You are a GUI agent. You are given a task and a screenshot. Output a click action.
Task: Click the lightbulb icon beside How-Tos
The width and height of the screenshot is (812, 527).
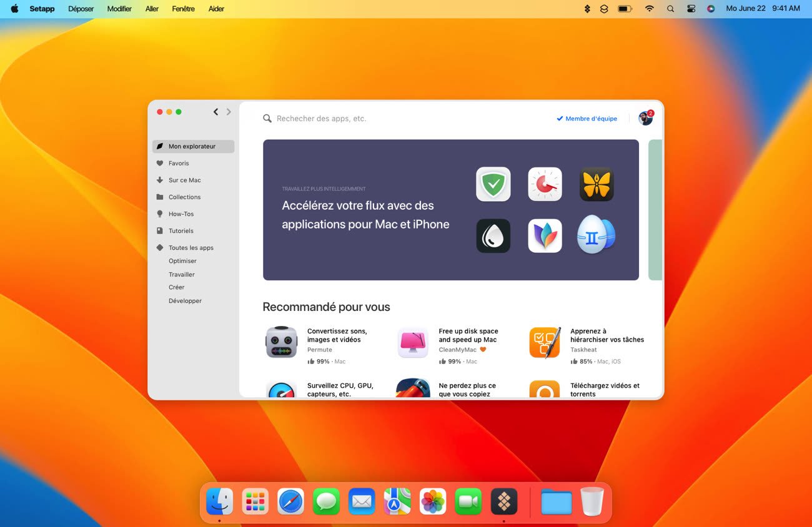click(160, 214)
